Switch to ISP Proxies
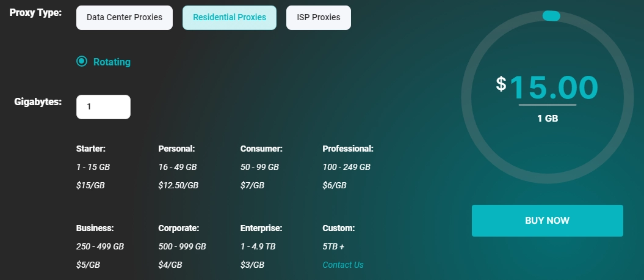 319,18
